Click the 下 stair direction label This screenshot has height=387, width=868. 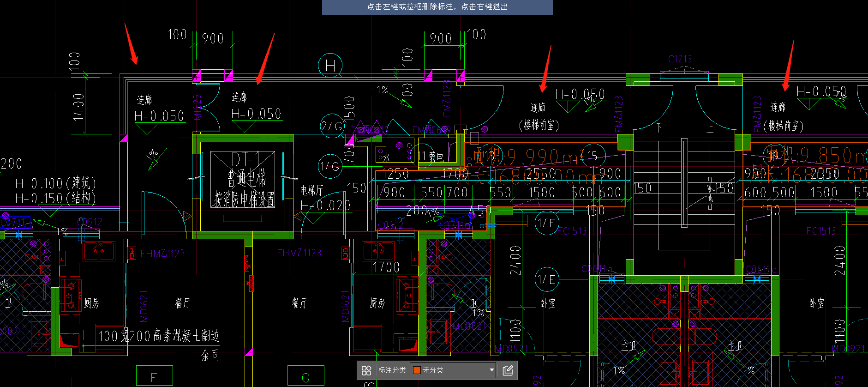pos(659,127)
